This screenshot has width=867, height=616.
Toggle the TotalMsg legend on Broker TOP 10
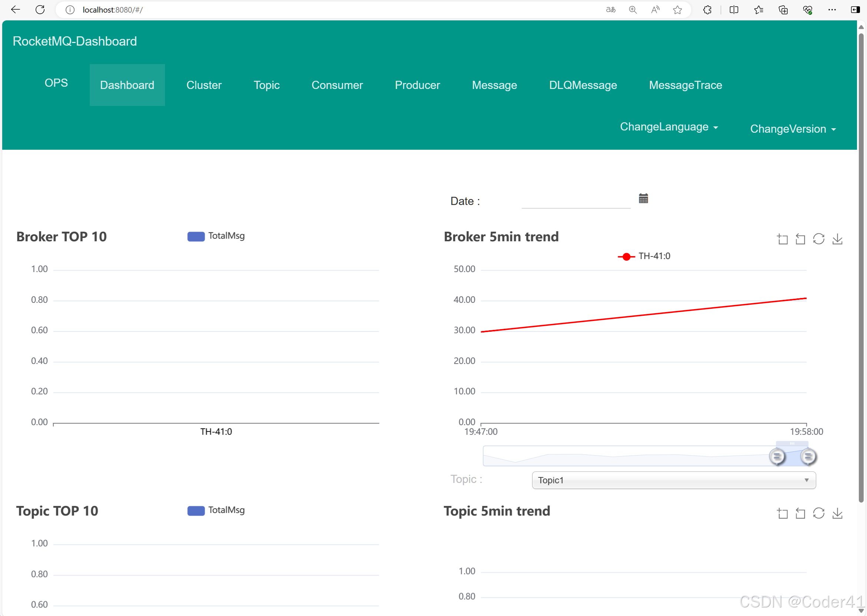point(215,236)
